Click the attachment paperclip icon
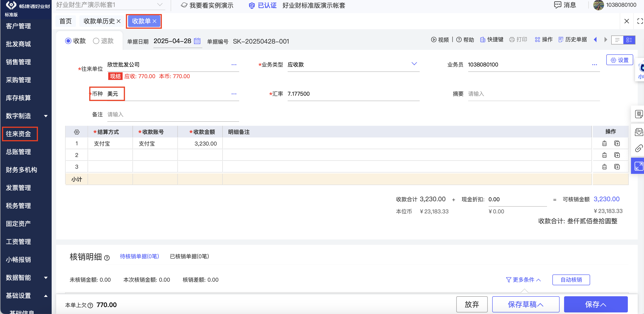This screenshot has width=644, height=314. tap(639, 148)
